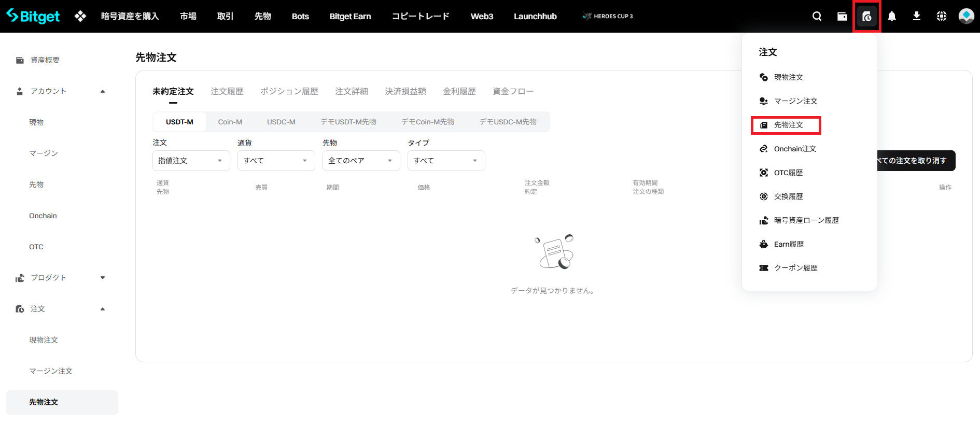Image resolution: width=980 pixels, height=426 pixels.
Task: Open the search magnifier icon
Action: coord(817,16)
